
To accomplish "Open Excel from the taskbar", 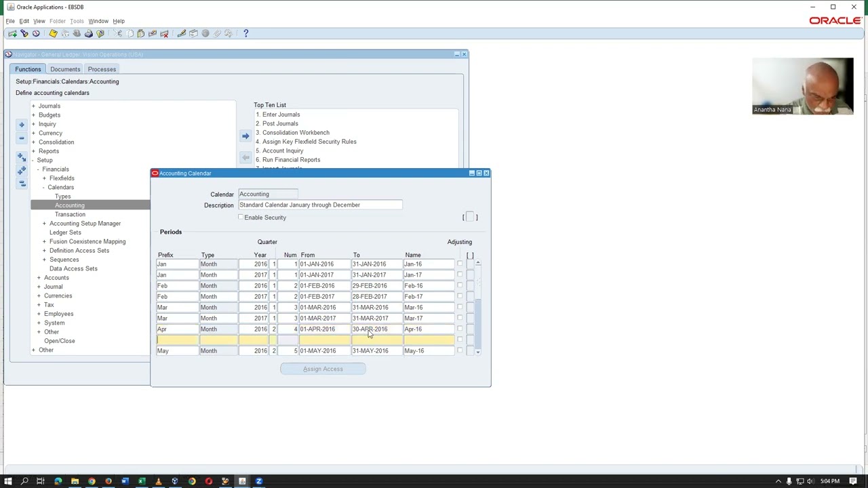I will tap(142, 481).
